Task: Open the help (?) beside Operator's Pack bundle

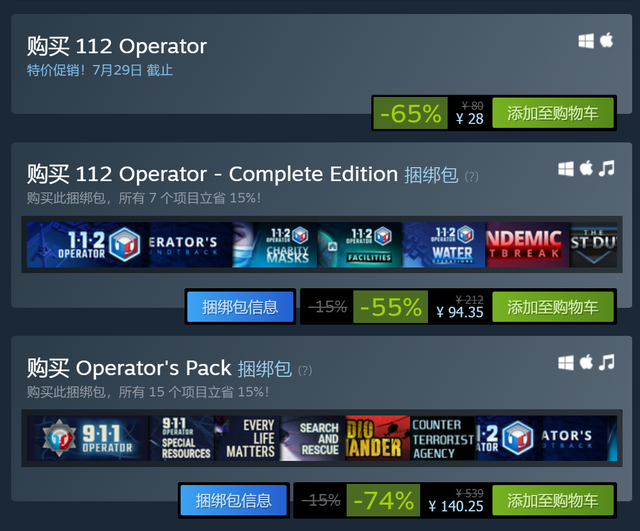Action: coord(305,371)
